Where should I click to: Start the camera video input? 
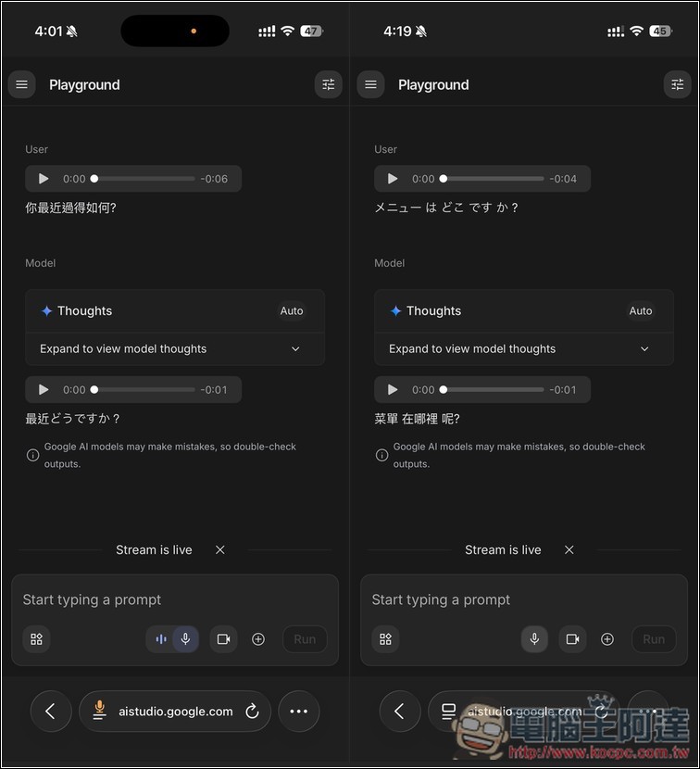[223, 639]
